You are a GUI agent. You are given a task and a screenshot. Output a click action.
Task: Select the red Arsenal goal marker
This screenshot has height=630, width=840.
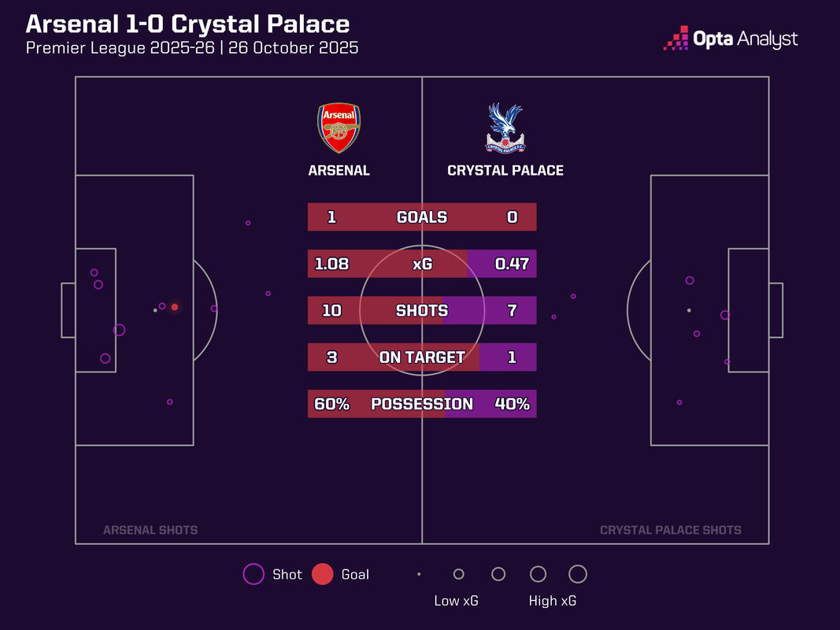click(x=175, y=307)
